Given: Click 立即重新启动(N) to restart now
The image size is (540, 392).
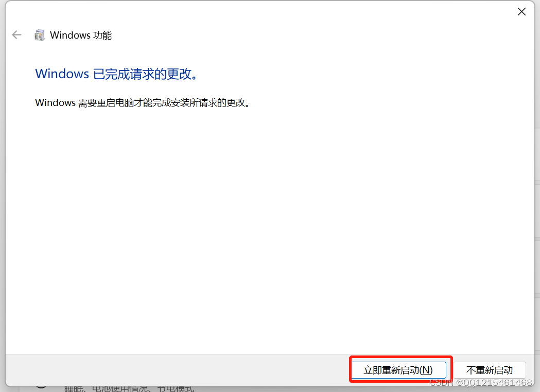Looking at the screenshot, I should tap(398, 370).
